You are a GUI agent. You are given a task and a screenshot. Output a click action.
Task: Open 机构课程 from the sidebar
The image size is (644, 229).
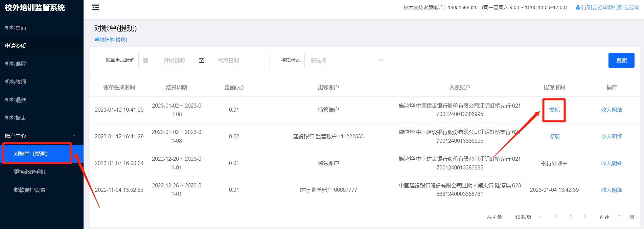tap(16, 64)
